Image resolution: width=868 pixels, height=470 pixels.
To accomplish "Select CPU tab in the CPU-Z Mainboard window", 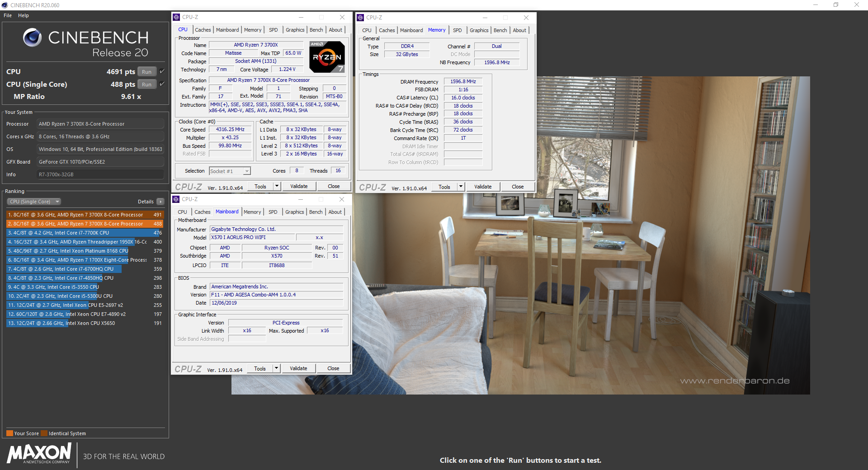I will point(182,212).
